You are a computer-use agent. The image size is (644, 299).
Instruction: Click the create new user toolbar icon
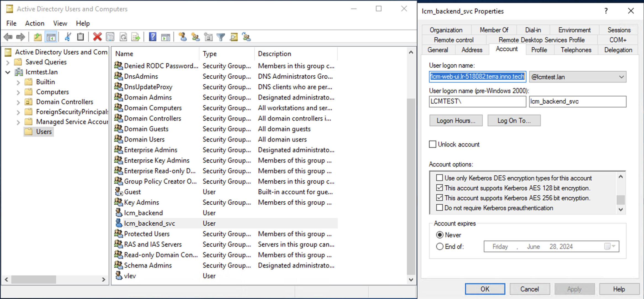(x=183, y=37)
